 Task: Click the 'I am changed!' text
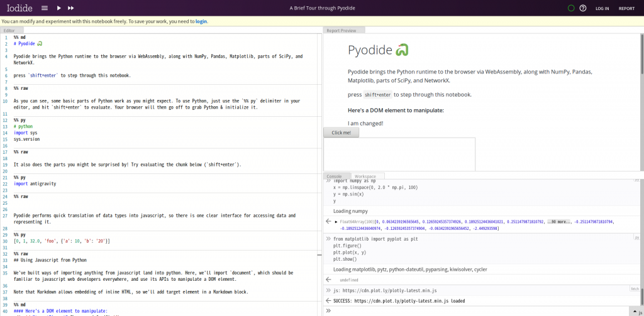[365, 123]
